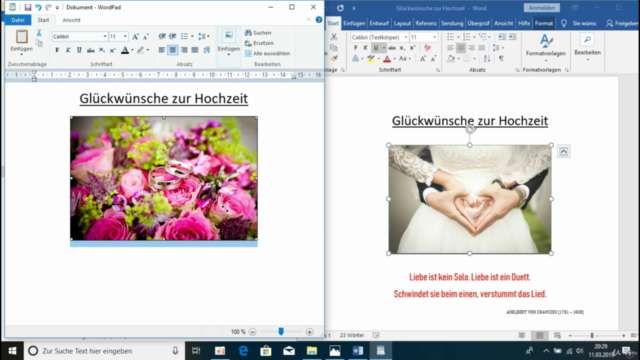The height and width of the screenshot is (360, 640).
Task: Expand WordPad's bullet list style dropdown
Action: coord(192,37)
